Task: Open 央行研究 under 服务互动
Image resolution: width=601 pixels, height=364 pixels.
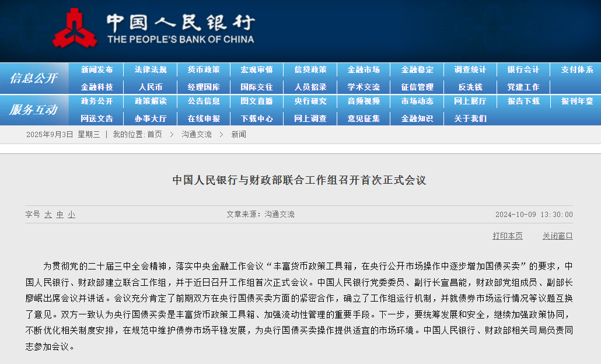Action: 310,101
